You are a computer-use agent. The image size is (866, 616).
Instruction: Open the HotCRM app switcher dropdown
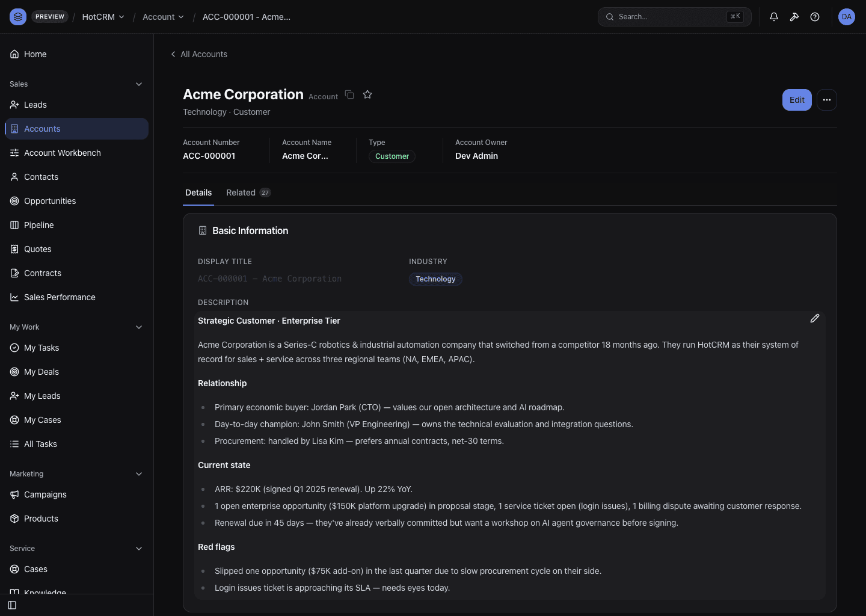coord(103,17)
